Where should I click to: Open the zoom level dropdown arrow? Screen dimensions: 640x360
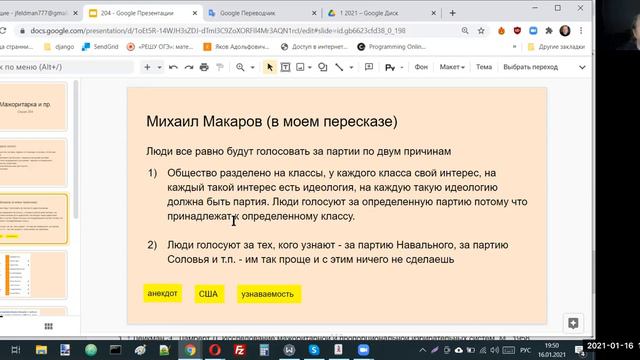tap(252, 67)
